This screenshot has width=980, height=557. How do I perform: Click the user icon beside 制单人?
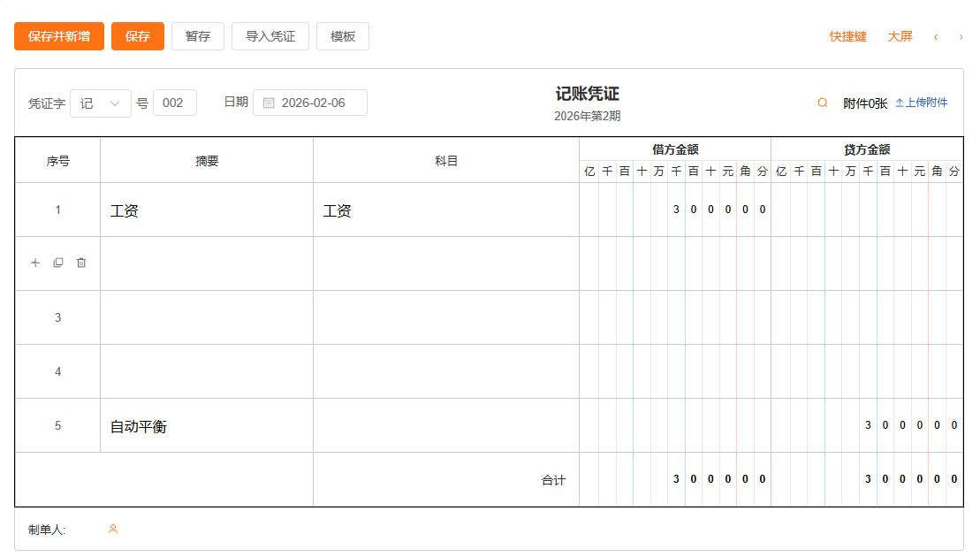113,530
